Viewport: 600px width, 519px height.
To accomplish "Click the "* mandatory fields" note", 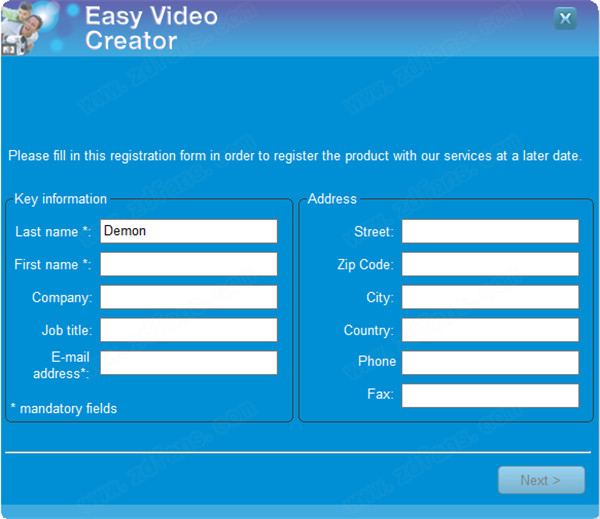I will (x=64, y=408).
